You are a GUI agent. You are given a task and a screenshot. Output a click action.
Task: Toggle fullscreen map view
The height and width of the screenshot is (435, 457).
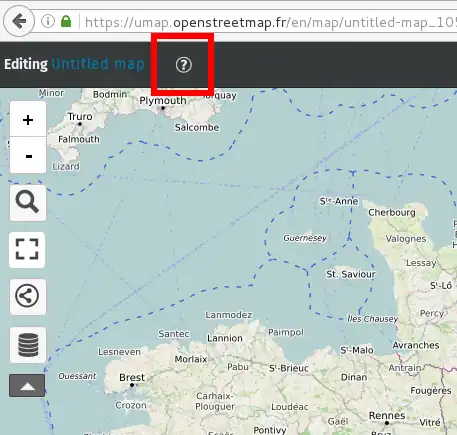pos(27,250)
